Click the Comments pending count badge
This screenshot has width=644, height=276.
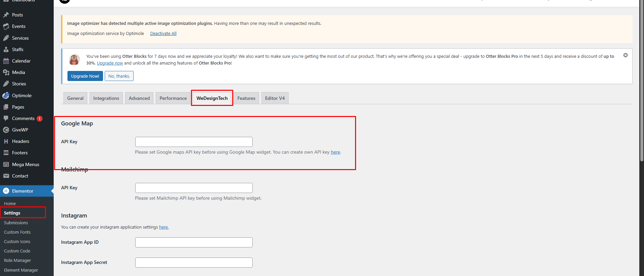tap(40, 119)
